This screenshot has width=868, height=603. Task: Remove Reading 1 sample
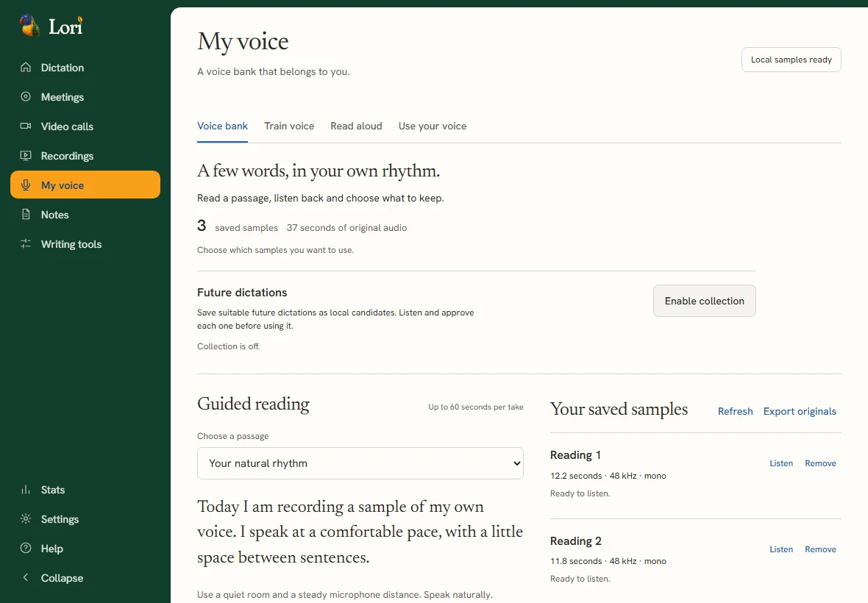(820, 463)
